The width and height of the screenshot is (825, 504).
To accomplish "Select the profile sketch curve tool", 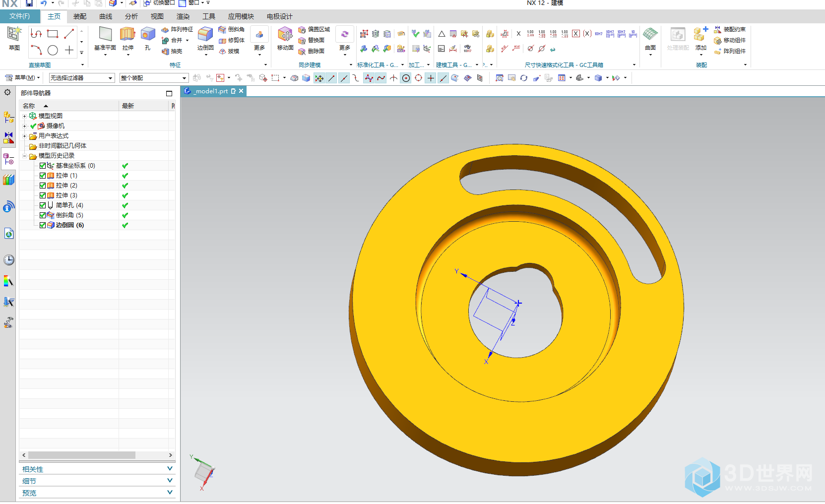I will coord(36,34).
